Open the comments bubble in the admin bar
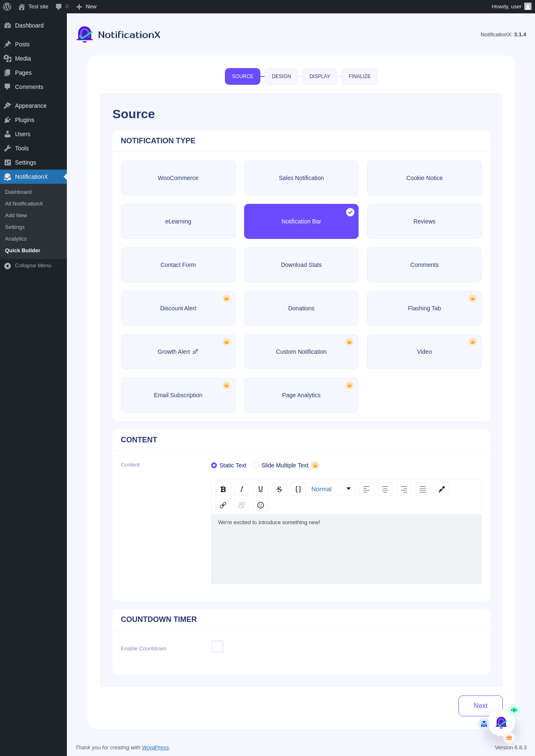Screen dimensions: 535x756 click(62, 7)
